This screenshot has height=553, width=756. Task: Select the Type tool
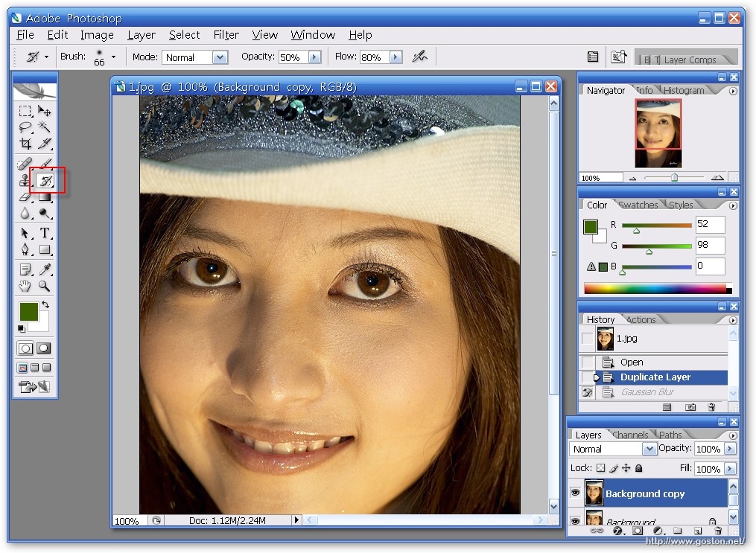45,233
